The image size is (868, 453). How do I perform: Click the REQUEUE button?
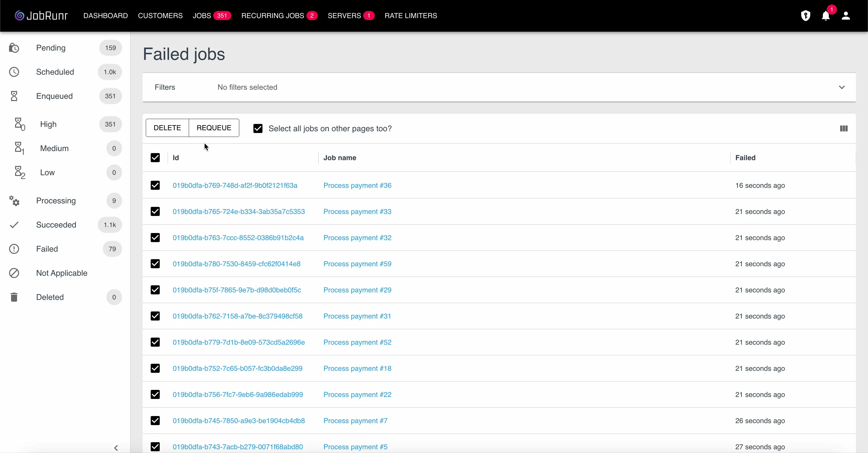pos(214,127)
